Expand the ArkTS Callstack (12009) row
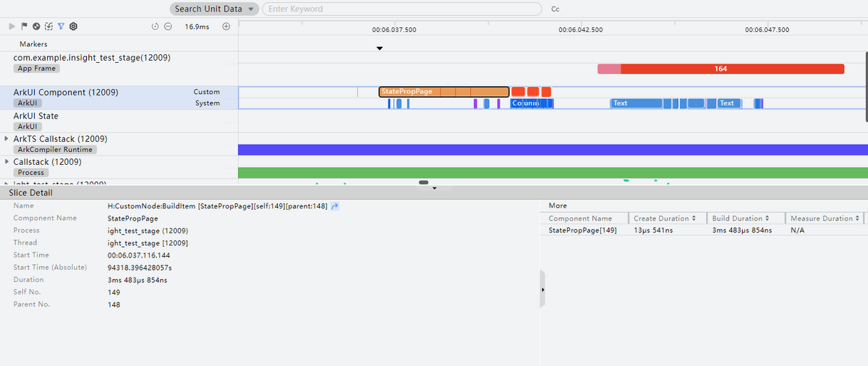868x366 pixels. point(7,138)
